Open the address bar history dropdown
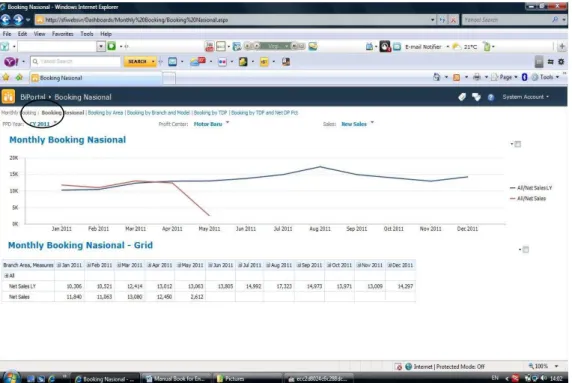This screenshot has width=572, height=383. (x=433, y=20)
